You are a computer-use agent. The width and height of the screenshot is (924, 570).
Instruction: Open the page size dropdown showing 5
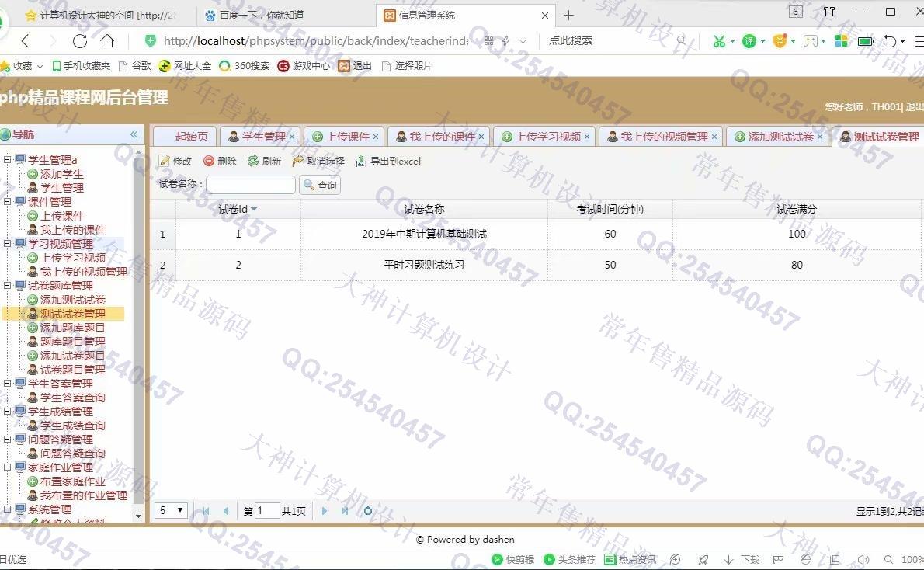(171, 510)
